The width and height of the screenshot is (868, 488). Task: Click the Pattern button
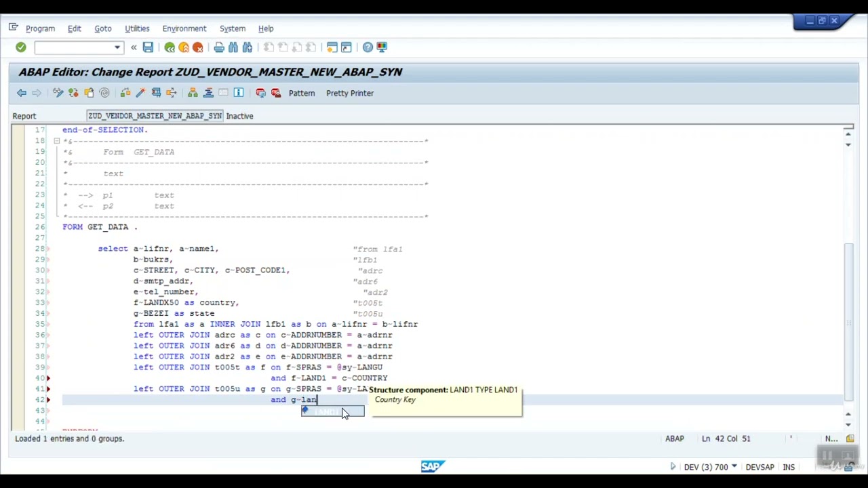coord(302,93)
